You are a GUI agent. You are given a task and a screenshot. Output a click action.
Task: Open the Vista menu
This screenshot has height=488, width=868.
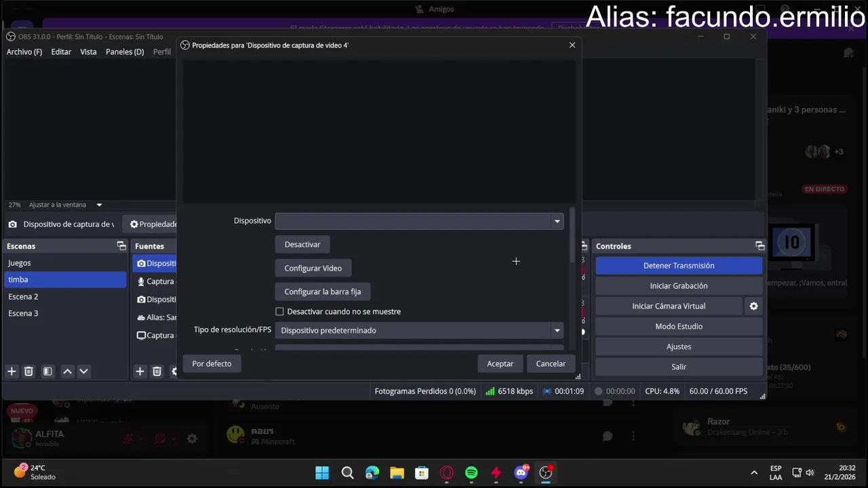click(x=88, y=52)
